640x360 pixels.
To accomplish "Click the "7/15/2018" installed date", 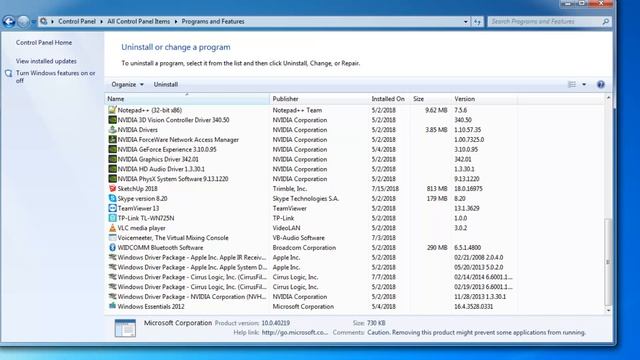I will (x=385, y=189).
